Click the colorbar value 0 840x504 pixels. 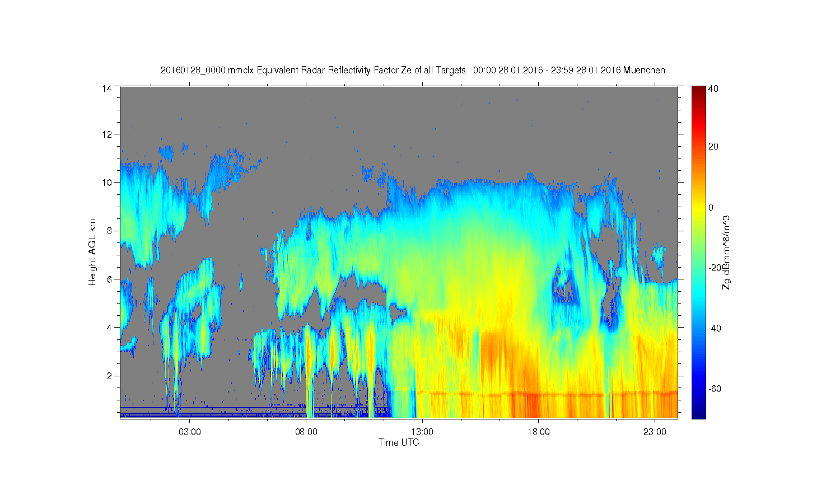point(711,207)
